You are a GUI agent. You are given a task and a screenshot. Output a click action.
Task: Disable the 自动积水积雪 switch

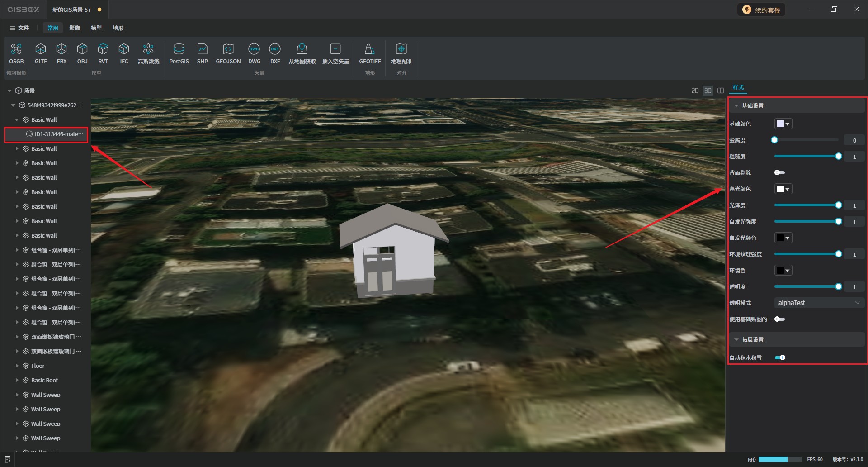(x=780, y=357)
